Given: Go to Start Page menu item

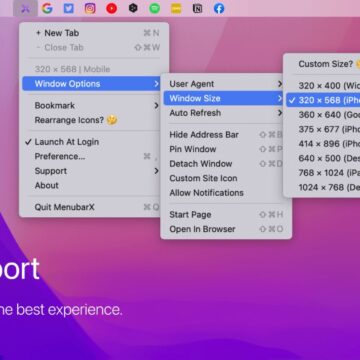Looking at the screenshot, I should point(226,215).
